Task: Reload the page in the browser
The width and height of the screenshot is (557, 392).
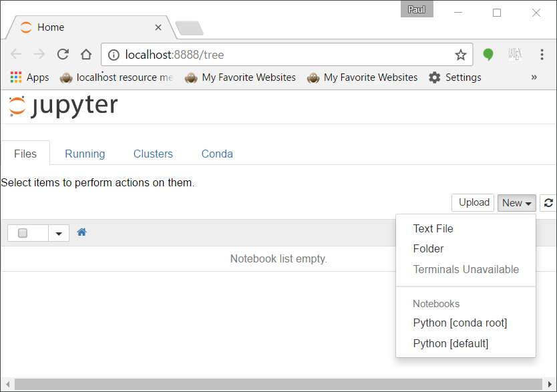Action: [63, 53]
